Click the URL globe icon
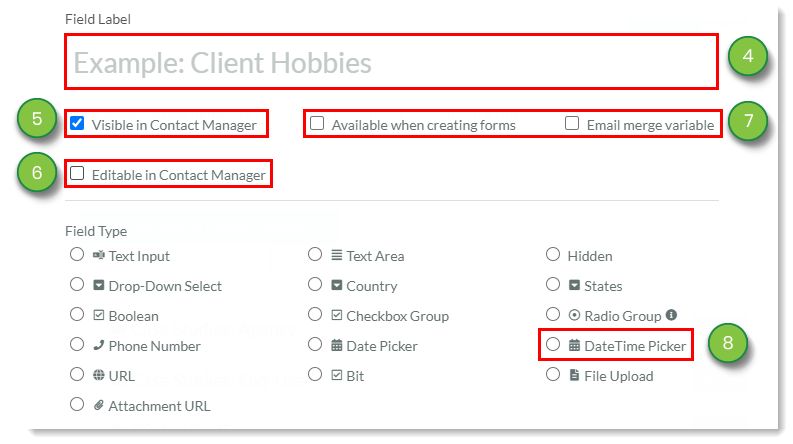The width and height of the screenshot is (793, 444). pos(99,375)
